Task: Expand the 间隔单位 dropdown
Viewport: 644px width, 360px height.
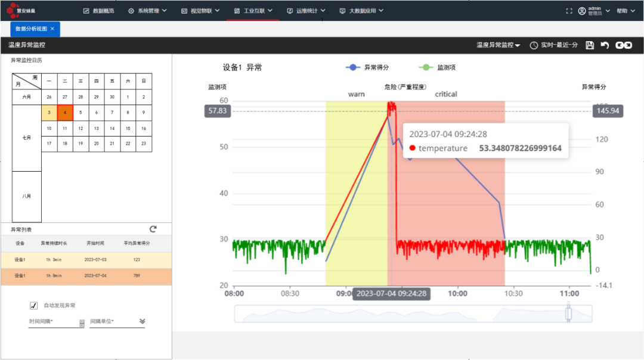Action: [x=142, y=322]
